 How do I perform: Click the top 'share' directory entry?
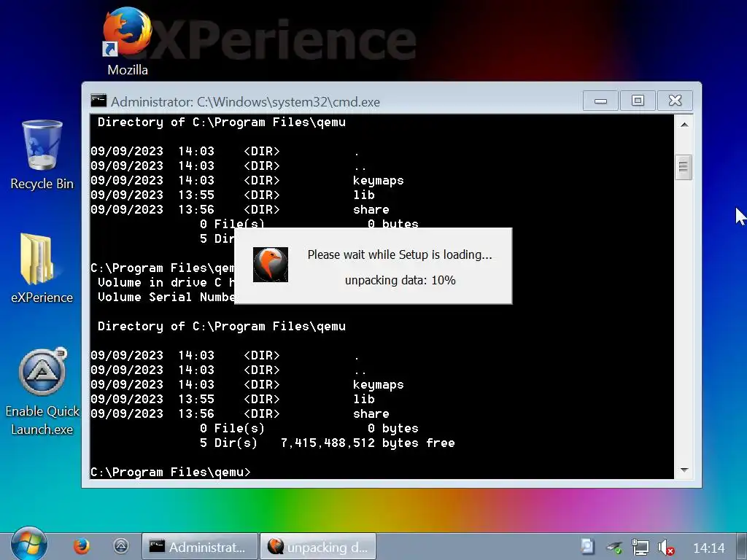371,209
